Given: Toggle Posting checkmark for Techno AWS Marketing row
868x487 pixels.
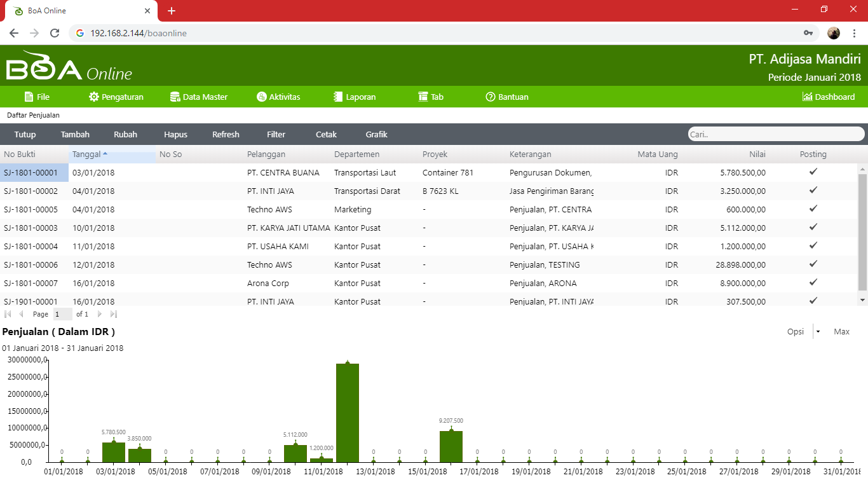Looking at the screenshot, I should pyautogui.click(x=813, y=209).
